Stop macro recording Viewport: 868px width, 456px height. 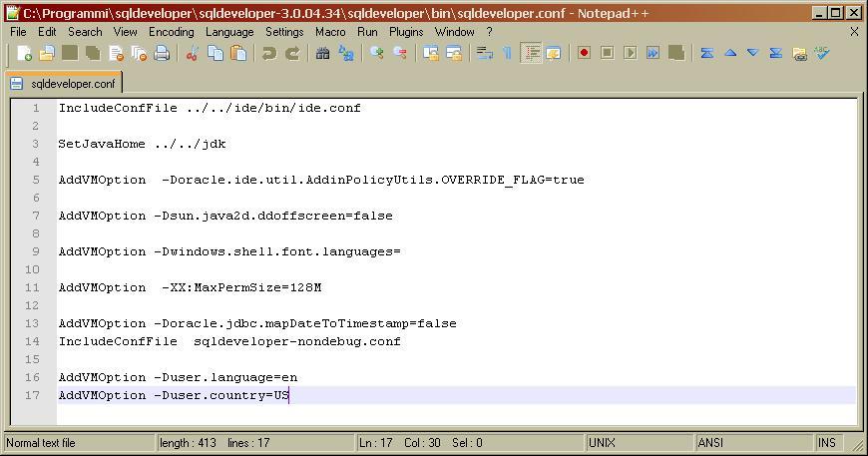(x=608, y=53)
